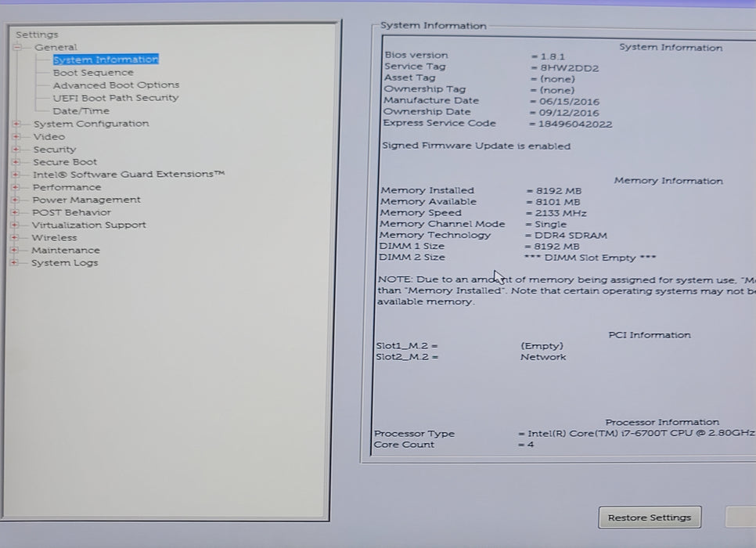Click the Slot2_M.2 value Network

[543, 357]
